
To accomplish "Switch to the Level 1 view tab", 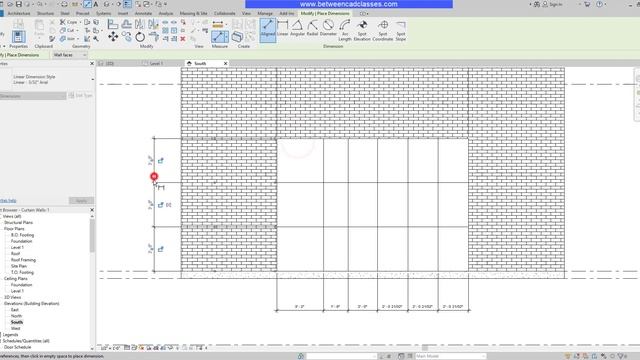I will [x=156, y=64].
